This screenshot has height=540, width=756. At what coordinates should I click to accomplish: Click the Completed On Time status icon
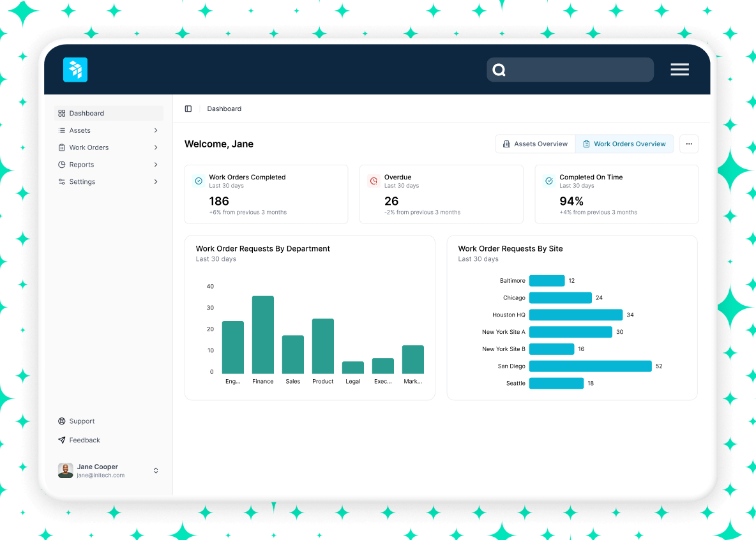click(548, 181)
